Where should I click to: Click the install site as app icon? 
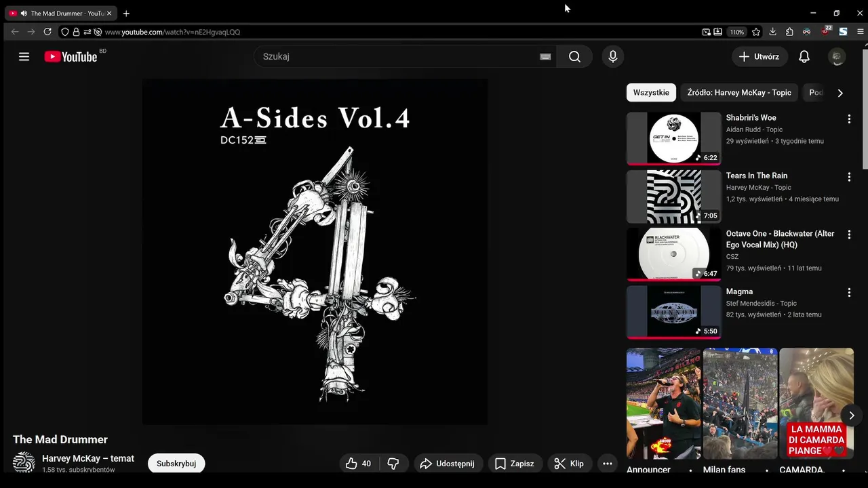717,32
